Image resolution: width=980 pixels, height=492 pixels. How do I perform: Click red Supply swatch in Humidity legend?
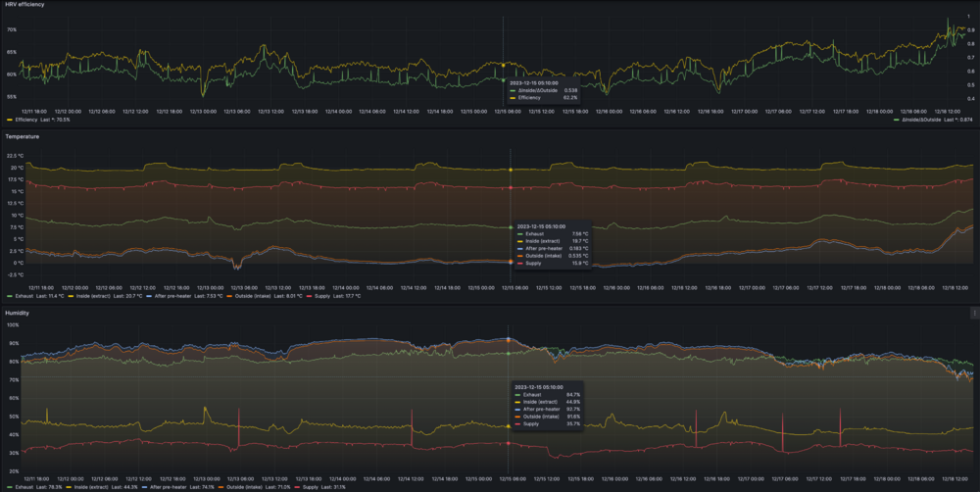pyautogui.click(x=302, y=486)
